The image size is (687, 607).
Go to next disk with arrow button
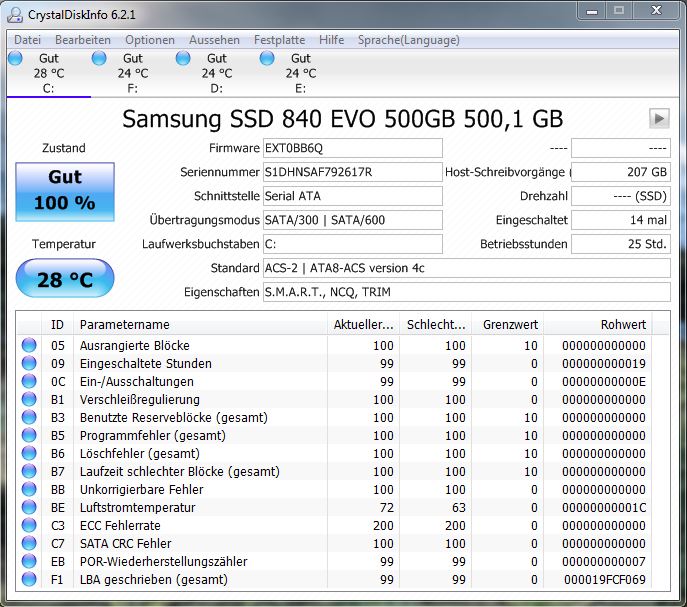(659, 118)
